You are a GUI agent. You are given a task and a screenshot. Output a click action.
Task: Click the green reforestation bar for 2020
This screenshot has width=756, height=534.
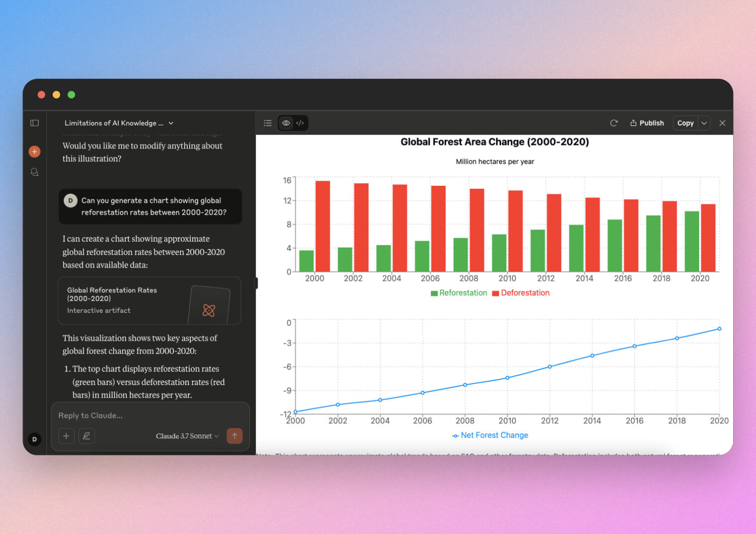coord(692,242)
